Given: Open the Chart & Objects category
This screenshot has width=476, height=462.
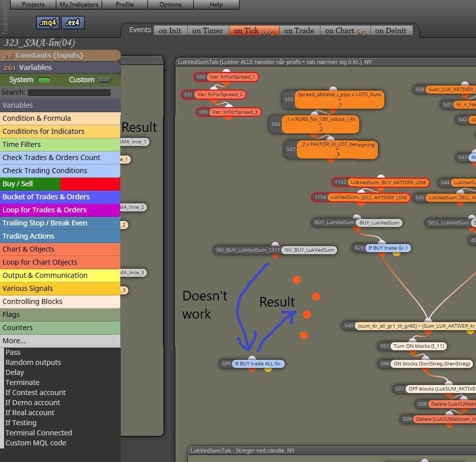Looking at the screenshot, I should coord(60,249).
